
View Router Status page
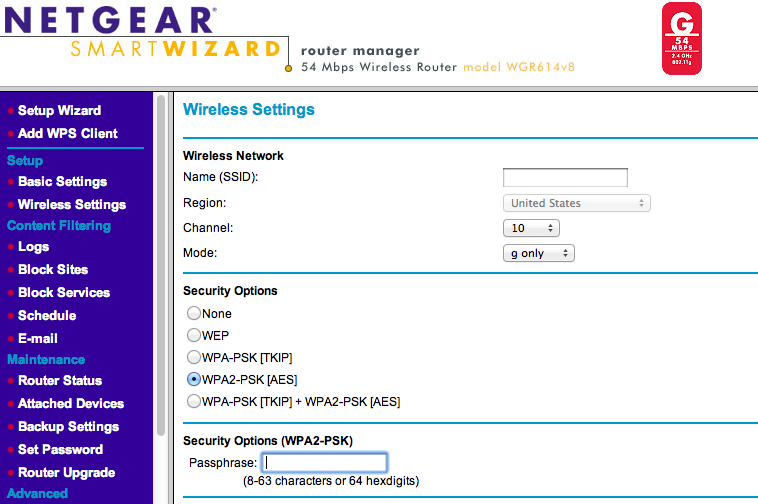tap(60, 380)
